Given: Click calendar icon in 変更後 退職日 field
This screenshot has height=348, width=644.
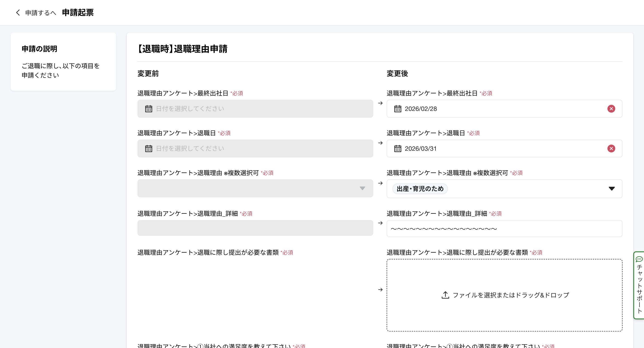Looking at the screenshot, I should [398, 149].
